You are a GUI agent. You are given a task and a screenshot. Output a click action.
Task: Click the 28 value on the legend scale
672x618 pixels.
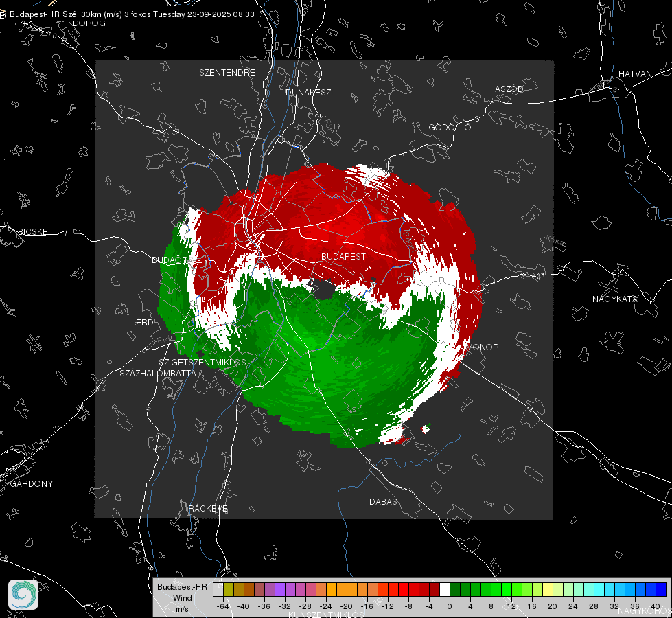point(594,606)
